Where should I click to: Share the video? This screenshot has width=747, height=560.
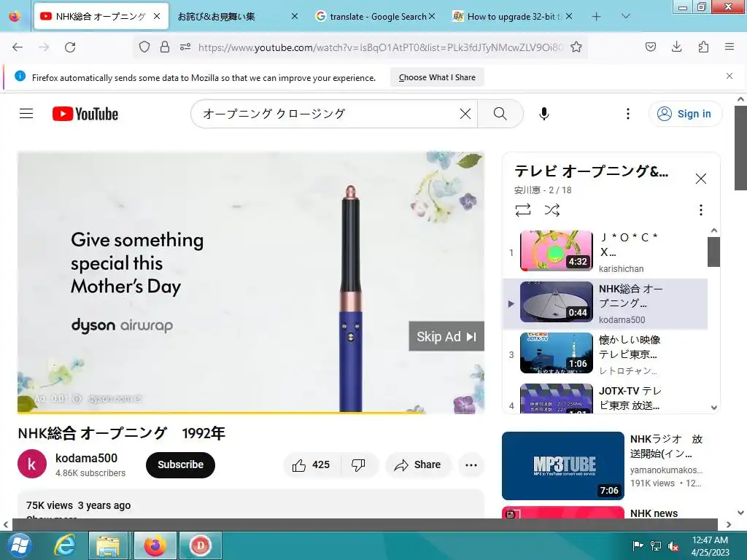(418, 464)
